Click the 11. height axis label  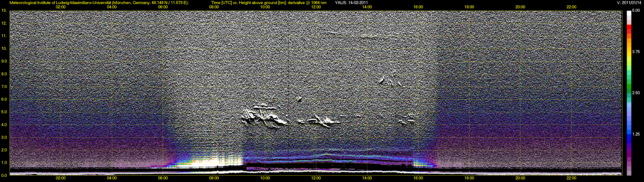click(4, 36)
